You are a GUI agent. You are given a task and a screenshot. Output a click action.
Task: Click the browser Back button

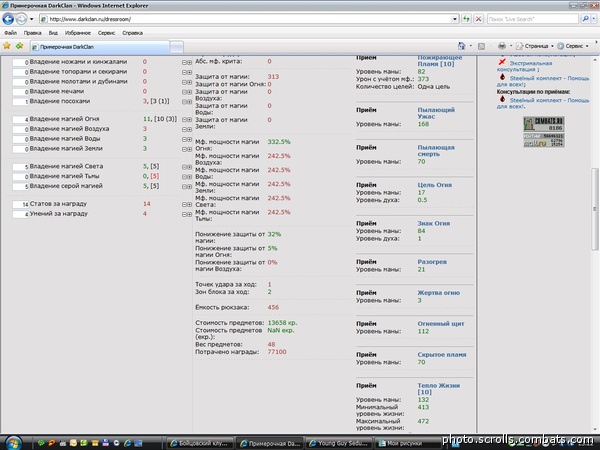pyautogui.click(x=8, y=19)
